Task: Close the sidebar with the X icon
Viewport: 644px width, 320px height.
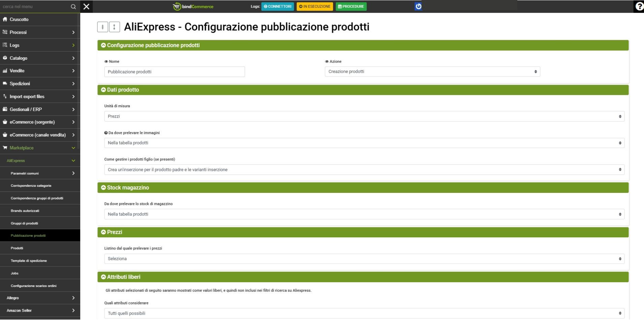Action: [86, 6]
